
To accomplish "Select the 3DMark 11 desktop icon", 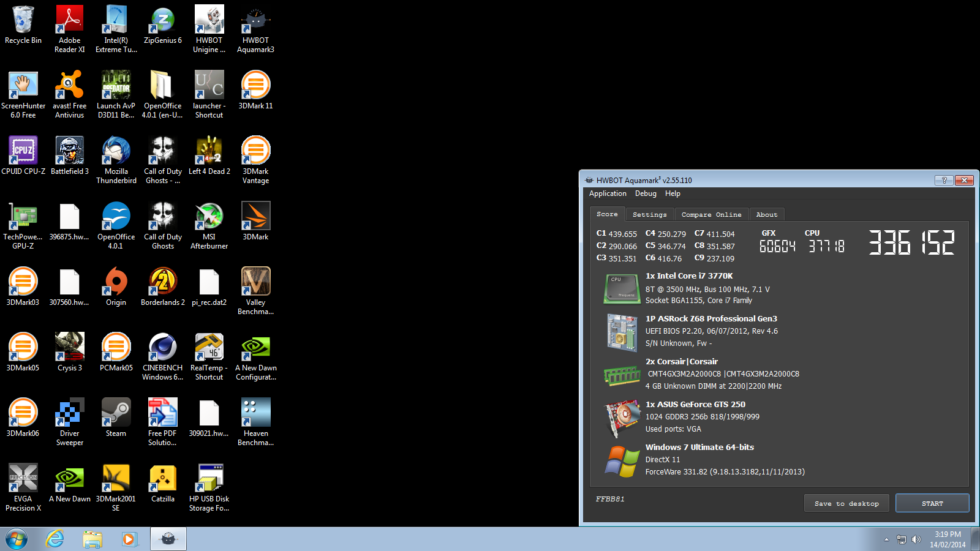I will 255,91.
